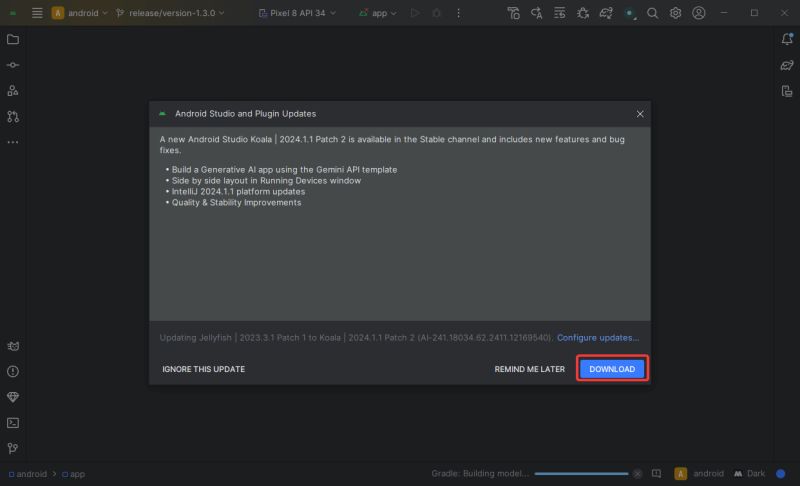Open the Running Devices icon in toolbar
Screen dimensions: 800x486
(x=630, y=13)
